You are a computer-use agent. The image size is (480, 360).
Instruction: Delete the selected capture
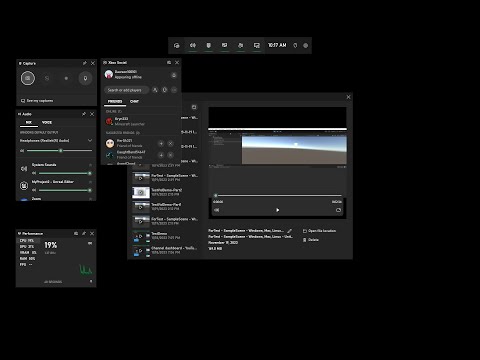pos(311,240)
